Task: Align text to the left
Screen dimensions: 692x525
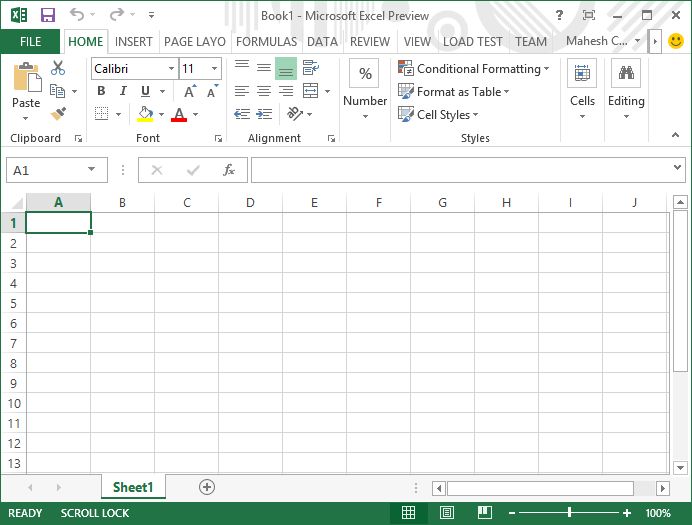Action: 242,91
